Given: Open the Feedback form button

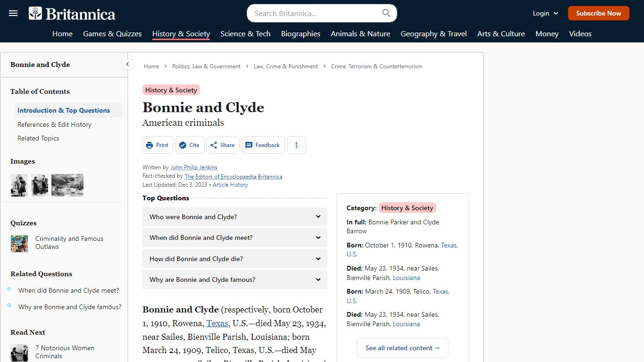Looking at the screenshot, I should click(x=263, y=145).
